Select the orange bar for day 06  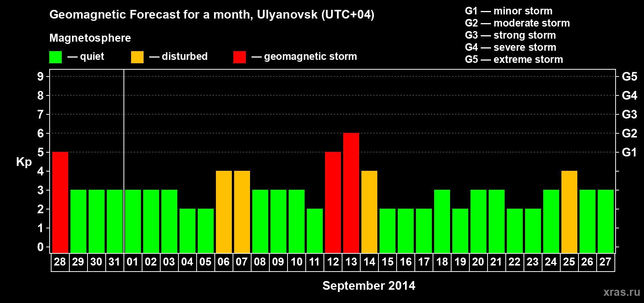coord(224,212)
